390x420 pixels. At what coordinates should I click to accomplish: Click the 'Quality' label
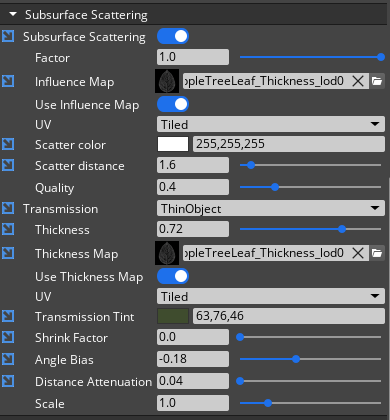point(55,188)
